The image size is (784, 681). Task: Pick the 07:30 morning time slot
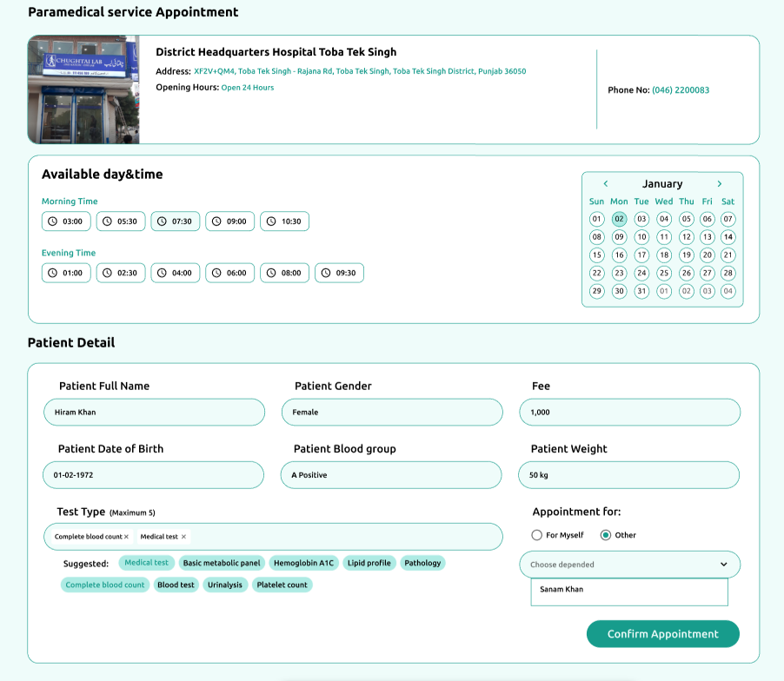click(175, 221)
